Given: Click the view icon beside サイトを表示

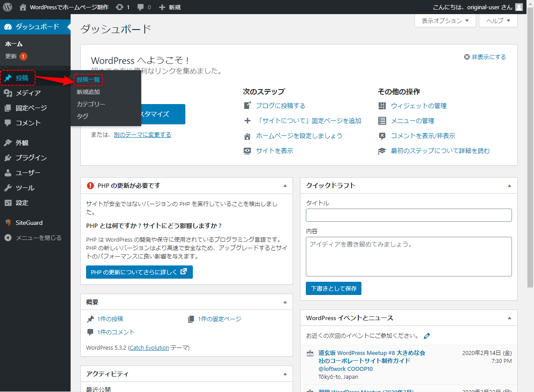Looking at the screenshot, I should [x=247, y=151].
